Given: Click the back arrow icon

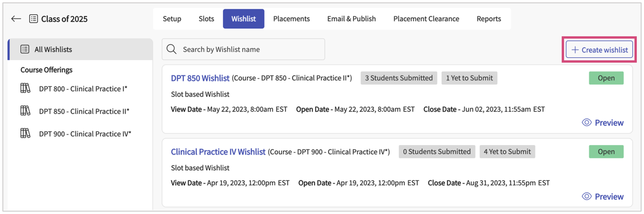Looking at the screenshot, I should coord(16,19).
